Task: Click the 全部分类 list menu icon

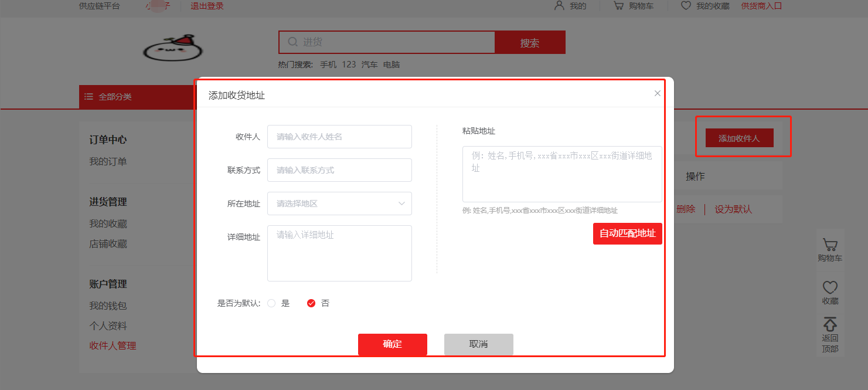Action: (x=88, y=97)
